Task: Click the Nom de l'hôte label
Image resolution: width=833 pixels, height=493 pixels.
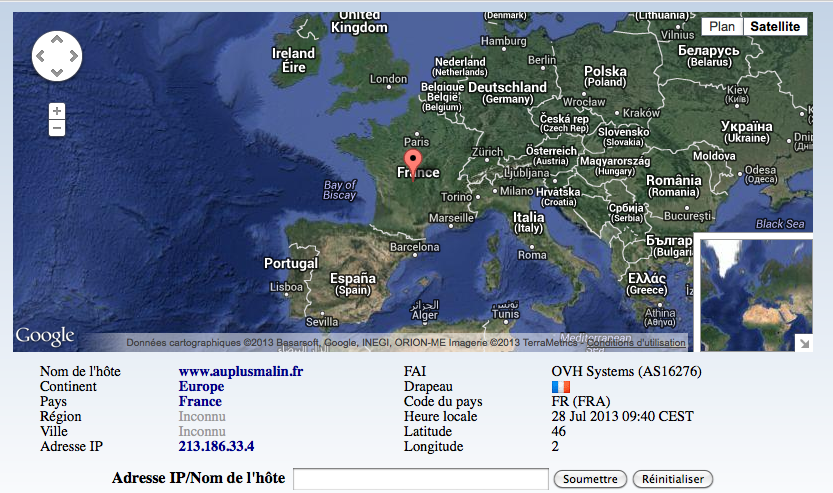Action: (x=80, y=371)
